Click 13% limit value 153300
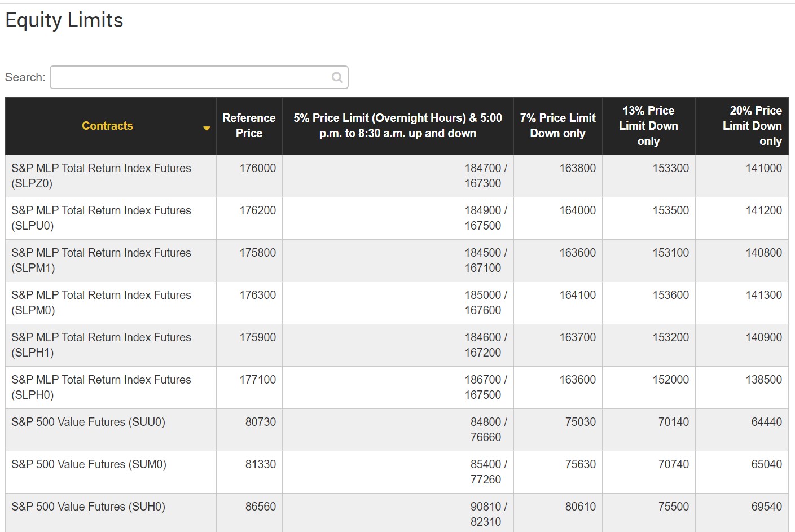 671,168
